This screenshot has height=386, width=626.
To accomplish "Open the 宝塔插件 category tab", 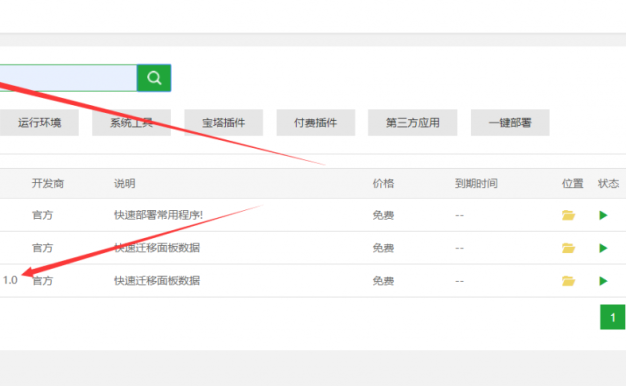I will [x=224, y=123].
